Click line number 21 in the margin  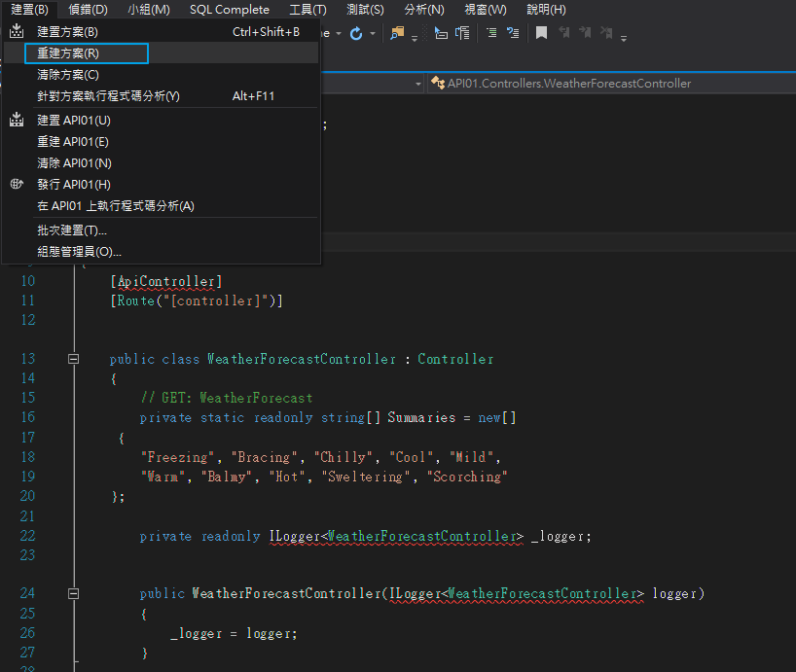pyautogui.click(x=27, y=516)
